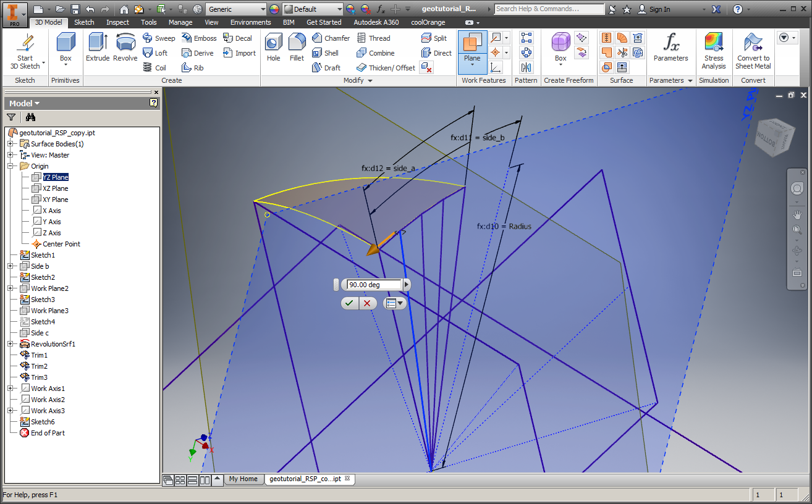Screen dimensions: 812x504
Task: Select the Emboss tool
Action: pos(199,38)
